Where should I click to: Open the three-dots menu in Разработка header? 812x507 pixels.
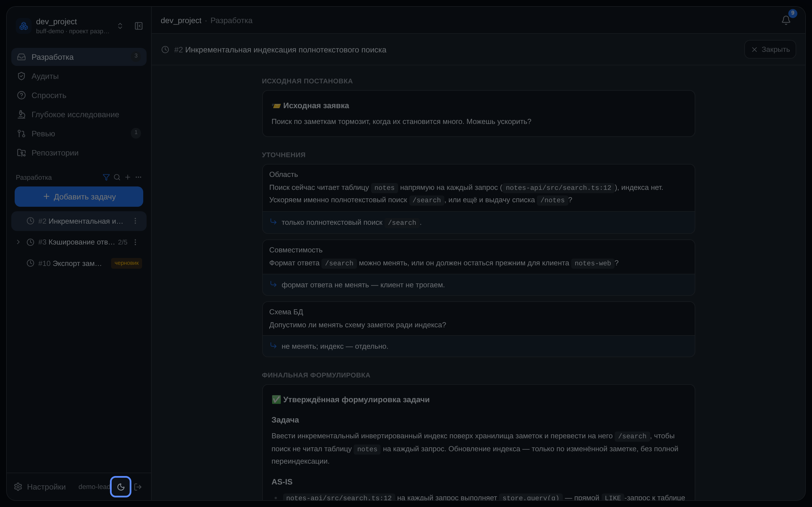pos(138,177)
